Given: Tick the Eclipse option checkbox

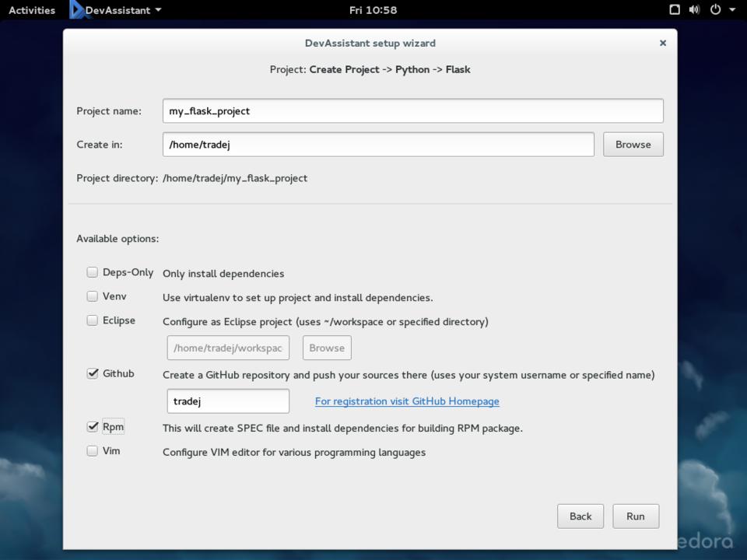Looking at the screenshot, I should point(93,320).
